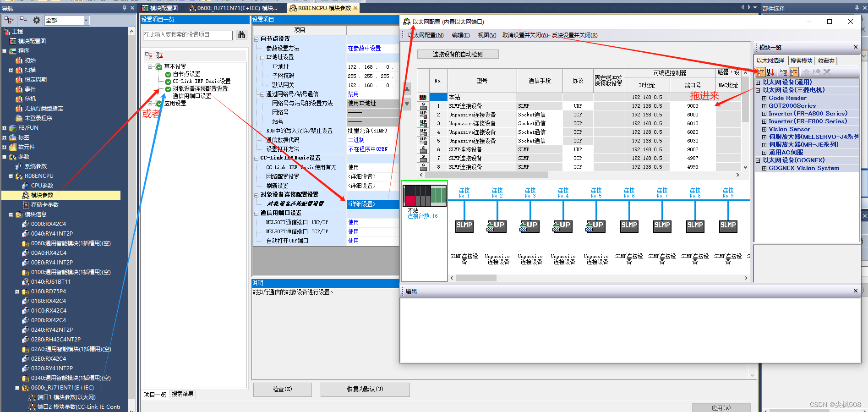Click the favorites star icon in the module list
868x412 pixels.
tap(807, 72)
